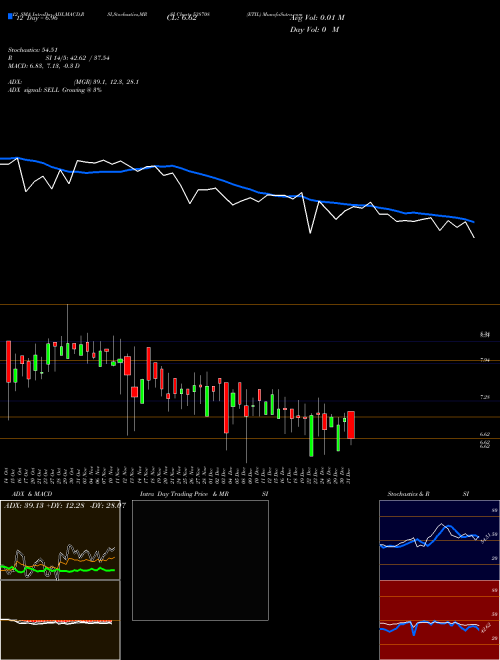The width and height of the screenshot is (500, 660).
Task: Click the Stochastics & RSI panel title
Action: click(428, 494)
